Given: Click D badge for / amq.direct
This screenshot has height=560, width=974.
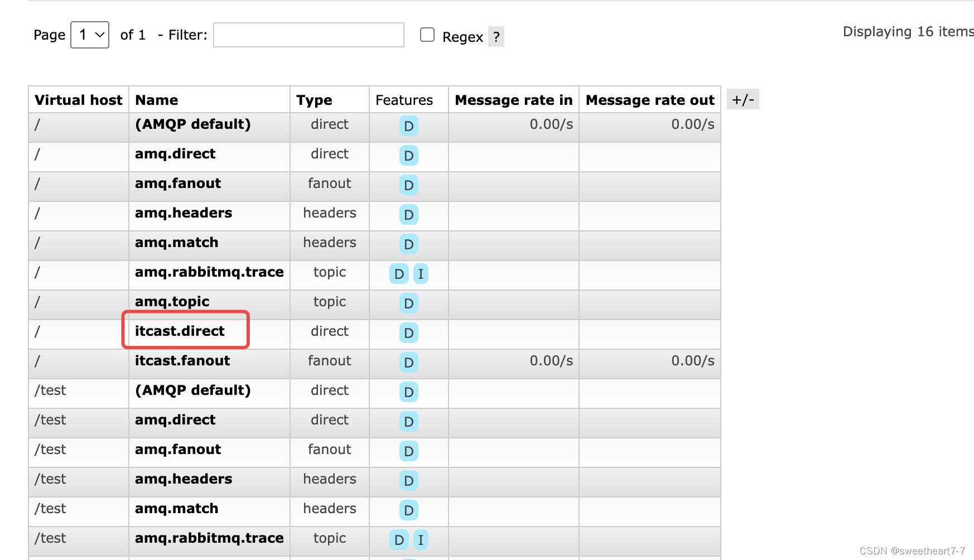Looking at the screenshot, I should 409,156.
